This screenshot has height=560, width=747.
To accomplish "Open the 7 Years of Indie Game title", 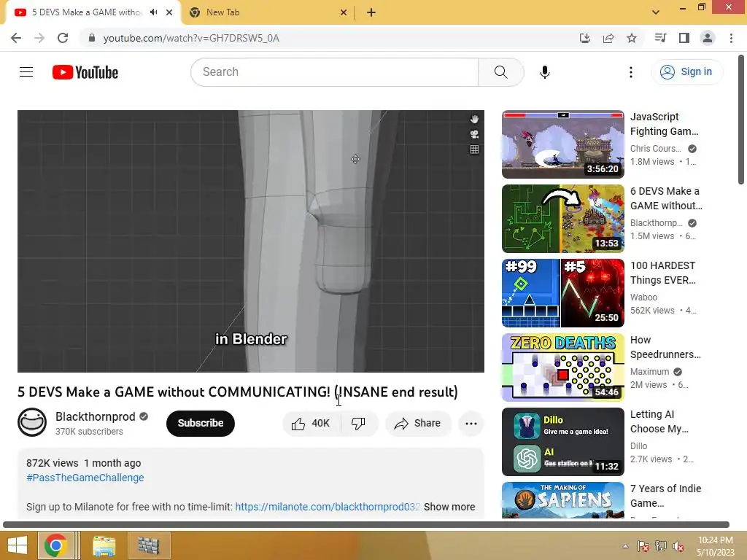I will click(x=665, y=496).
